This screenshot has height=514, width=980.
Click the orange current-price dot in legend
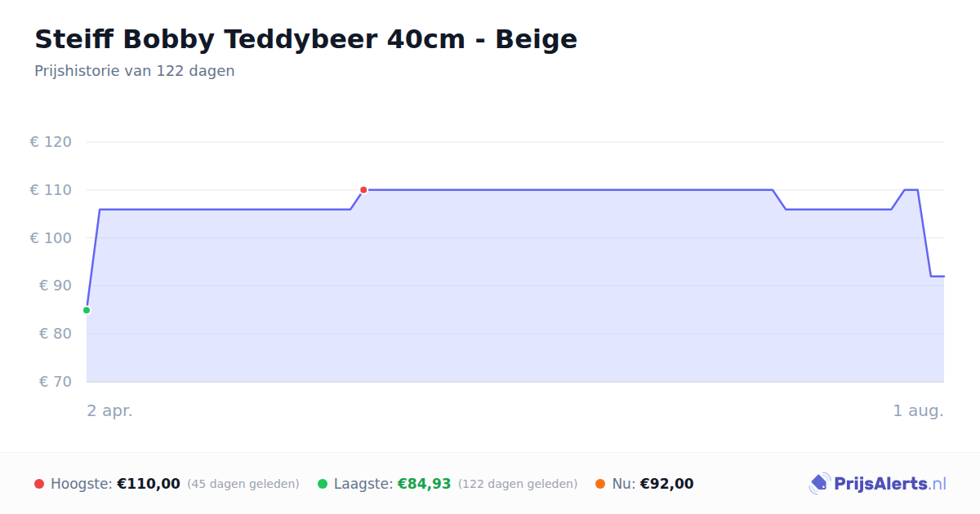pos(600,484)
